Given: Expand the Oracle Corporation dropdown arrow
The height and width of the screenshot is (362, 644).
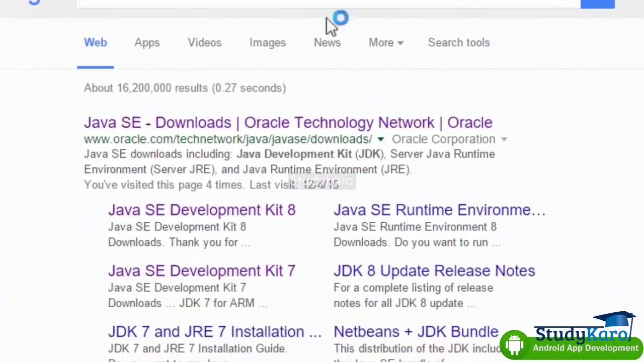Looking at the screenshot, I should 504,139.
